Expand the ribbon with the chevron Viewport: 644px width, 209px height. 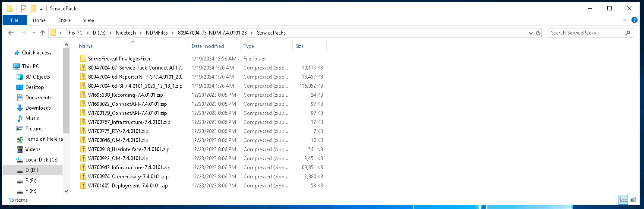(625, 20)
